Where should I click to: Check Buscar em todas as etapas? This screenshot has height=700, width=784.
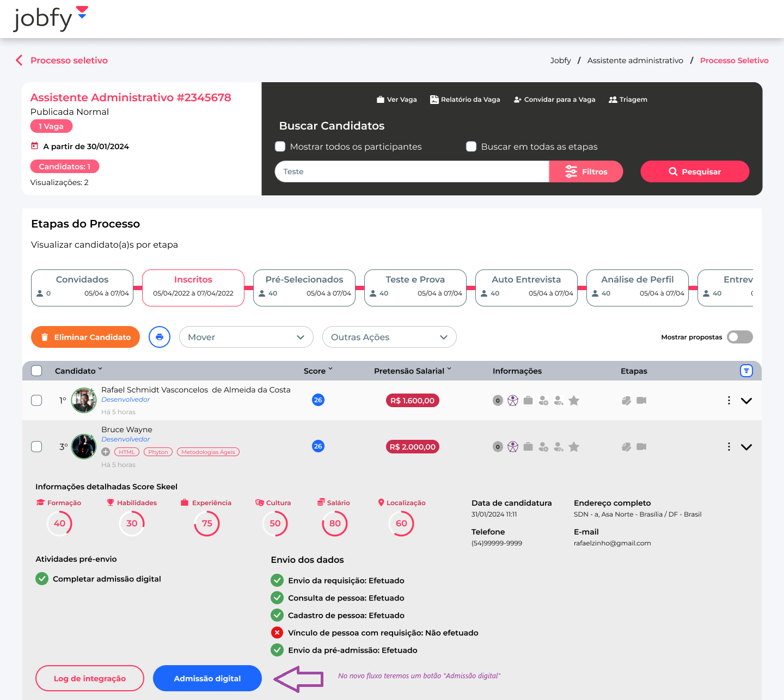[471, 146]
